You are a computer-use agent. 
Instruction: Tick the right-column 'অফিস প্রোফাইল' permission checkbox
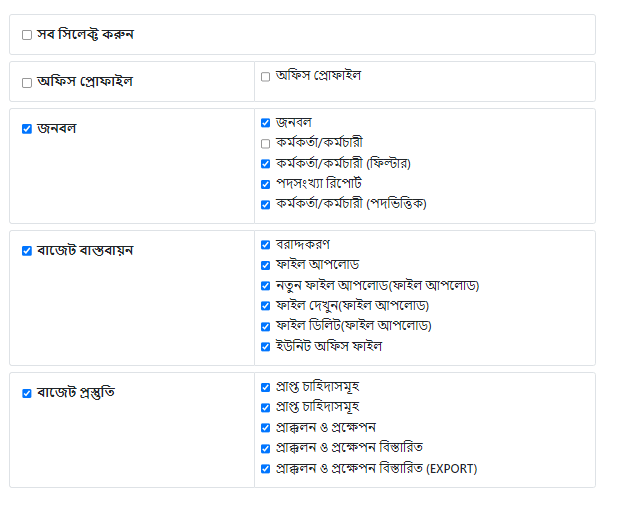266,76
